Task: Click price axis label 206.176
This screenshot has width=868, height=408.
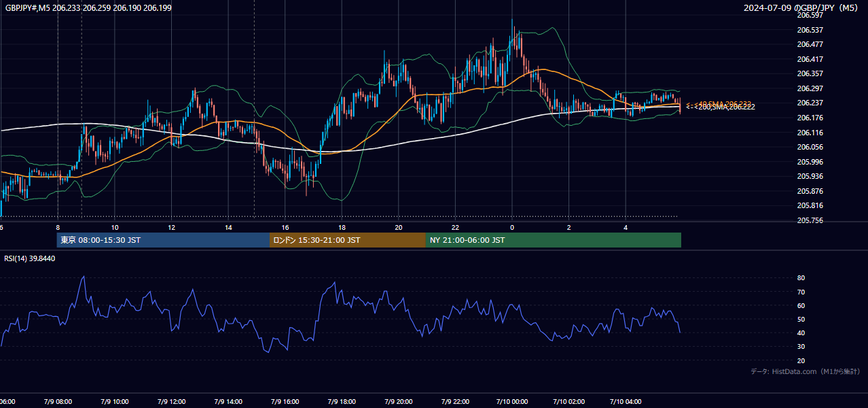Action: point(810,118)
